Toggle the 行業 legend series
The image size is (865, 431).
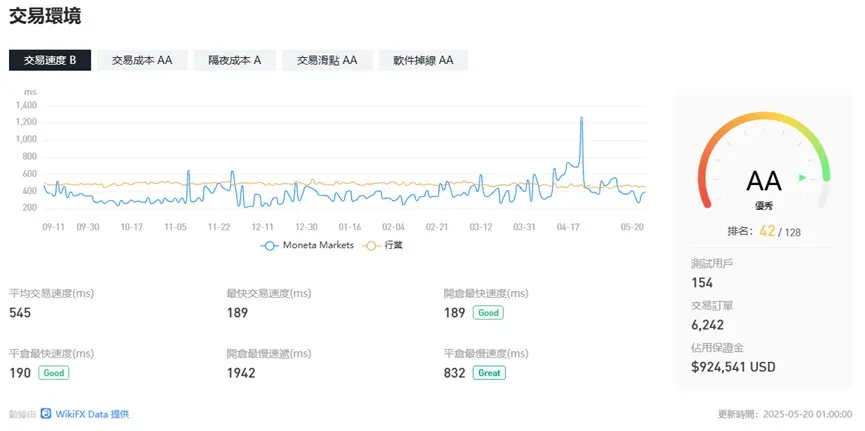point(382,246)
